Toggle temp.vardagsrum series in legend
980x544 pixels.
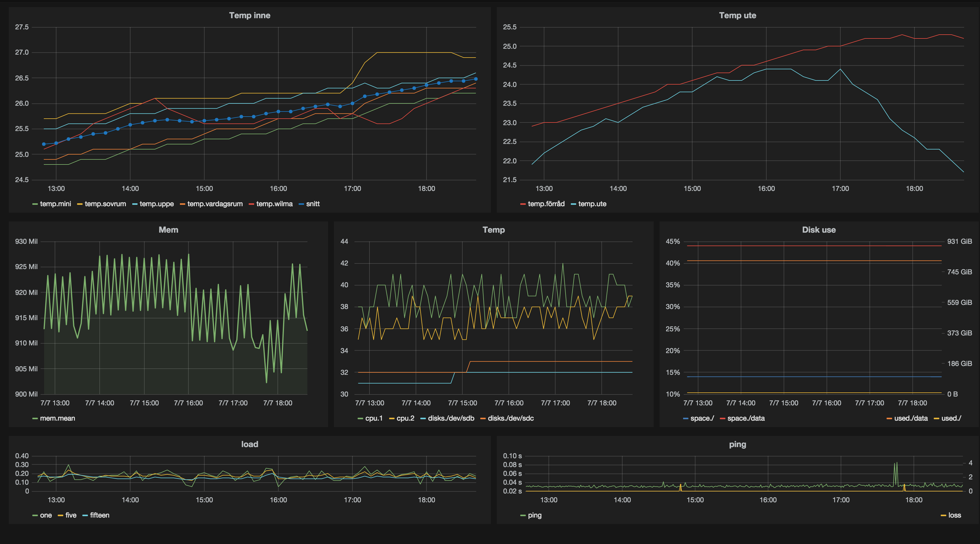coord(215,204)
